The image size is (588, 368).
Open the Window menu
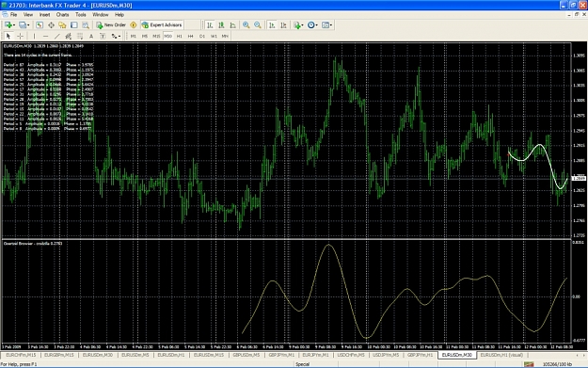[100, 15]
